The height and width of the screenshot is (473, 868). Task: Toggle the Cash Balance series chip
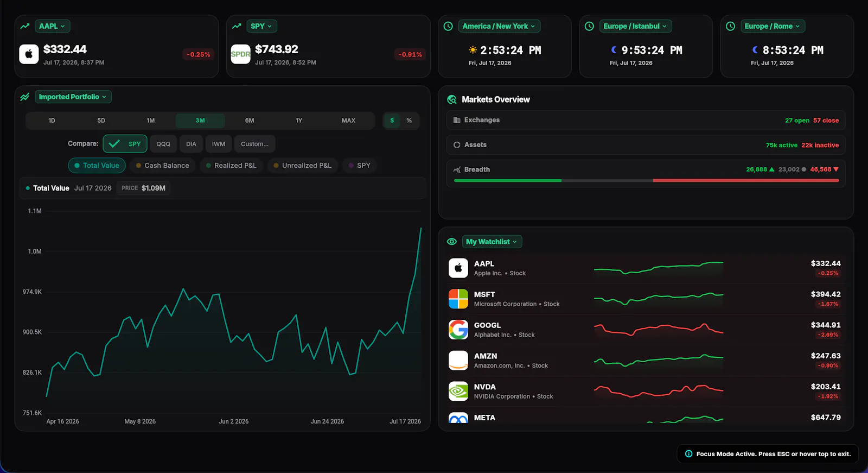pos(163,166)
